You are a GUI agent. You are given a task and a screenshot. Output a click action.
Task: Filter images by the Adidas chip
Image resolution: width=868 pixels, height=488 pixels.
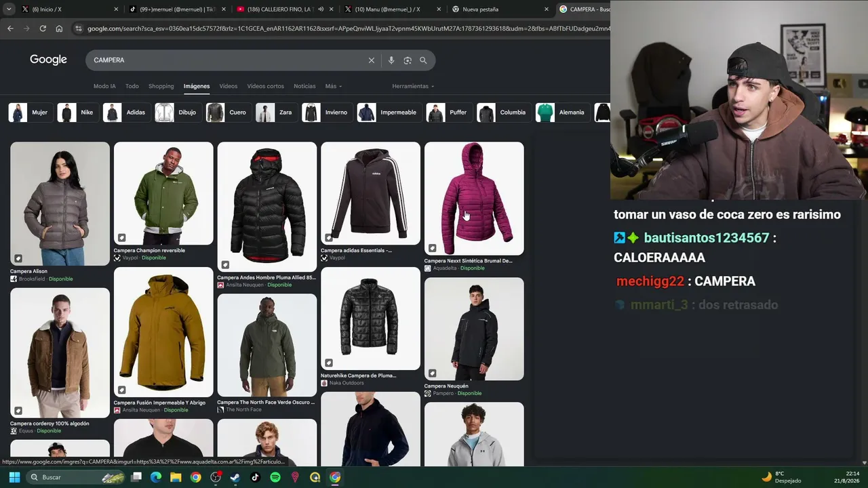coord(126,113)
